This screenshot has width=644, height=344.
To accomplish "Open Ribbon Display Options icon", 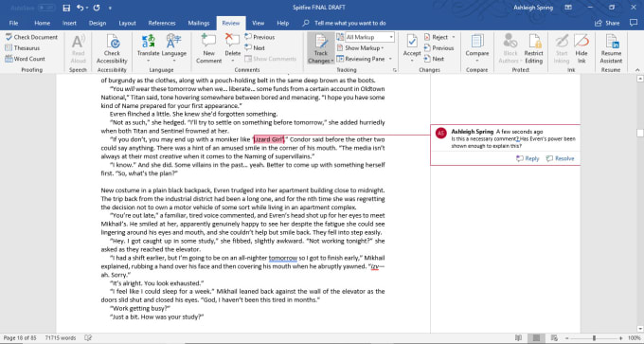I will pyautogui.click(x=568, y=8).
